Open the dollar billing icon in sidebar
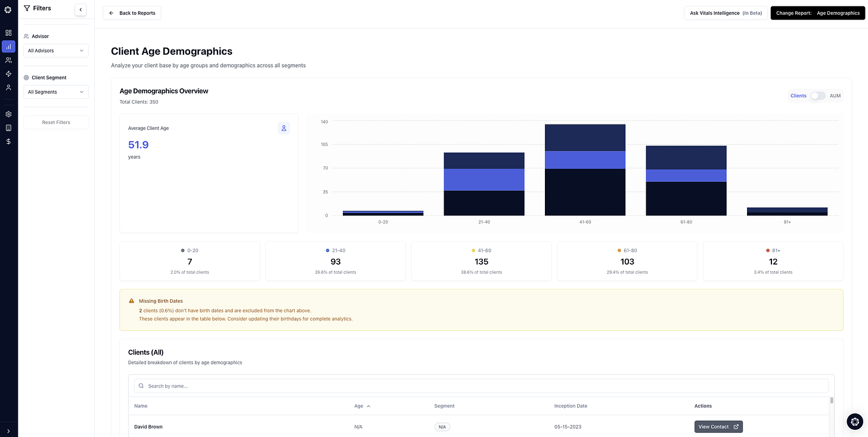This screenshot has height=437, width=868. 8,141
